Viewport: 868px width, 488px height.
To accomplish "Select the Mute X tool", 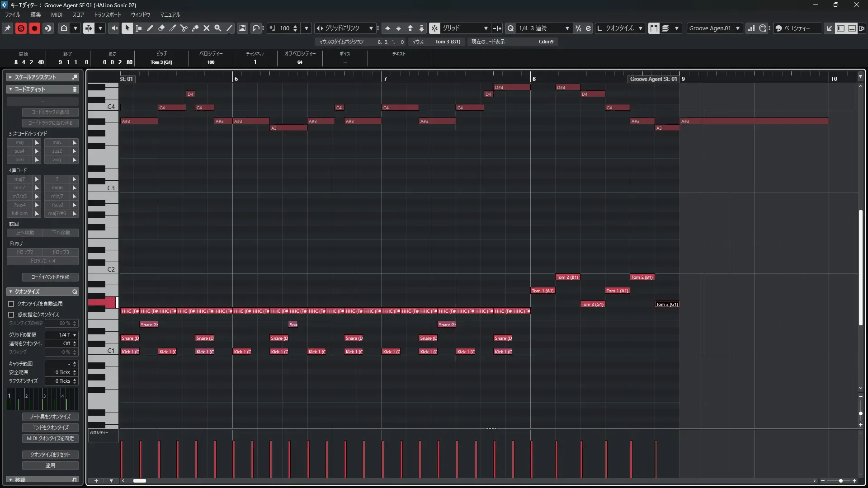I will 207,28.
